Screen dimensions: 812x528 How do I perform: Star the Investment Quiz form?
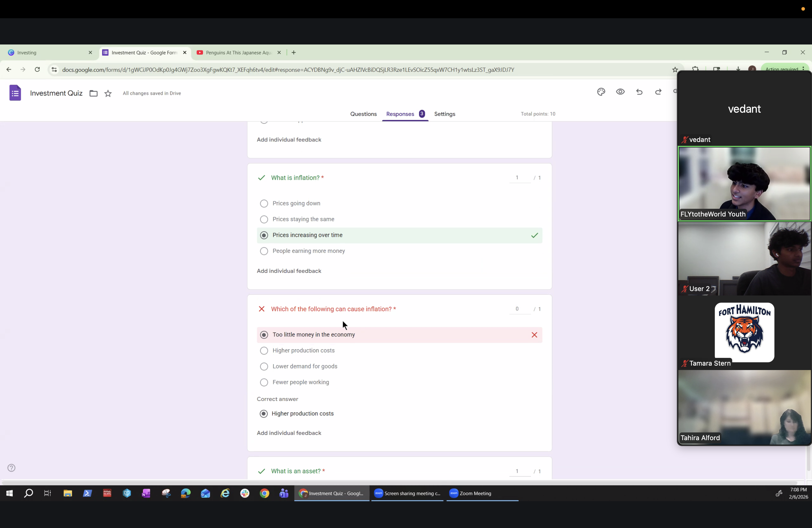tap(108, 94)
